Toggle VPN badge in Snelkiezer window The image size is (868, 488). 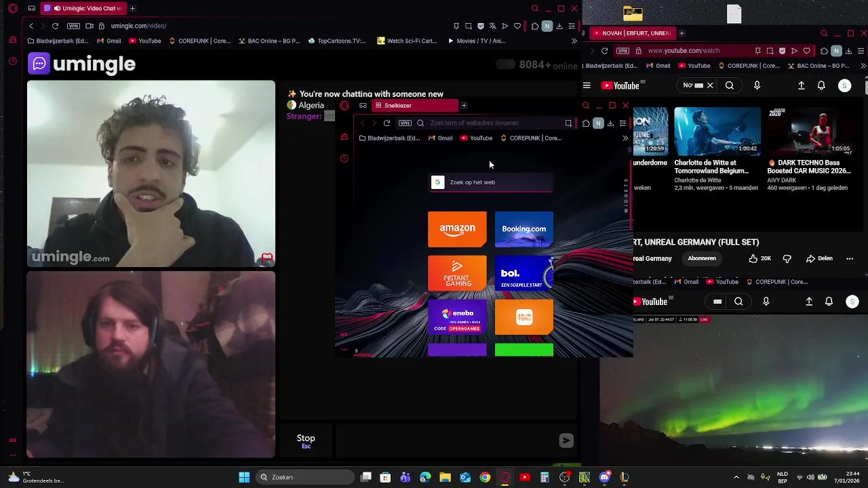point(405,123)
